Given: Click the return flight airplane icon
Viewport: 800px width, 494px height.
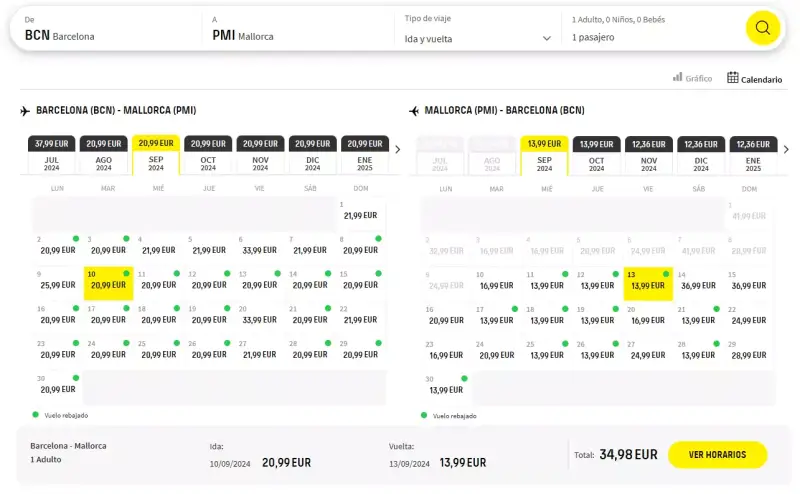Looking at the screenshot, I should 414,111.
